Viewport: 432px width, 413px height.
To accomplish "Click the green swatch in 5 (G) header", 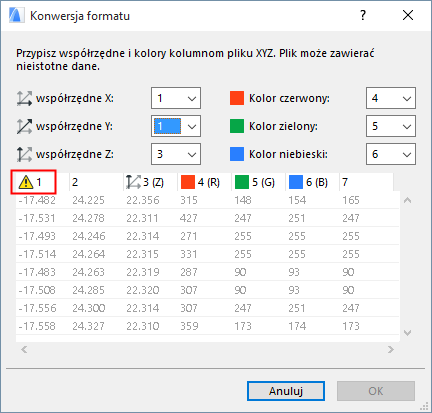I will [x=242, y=182].
